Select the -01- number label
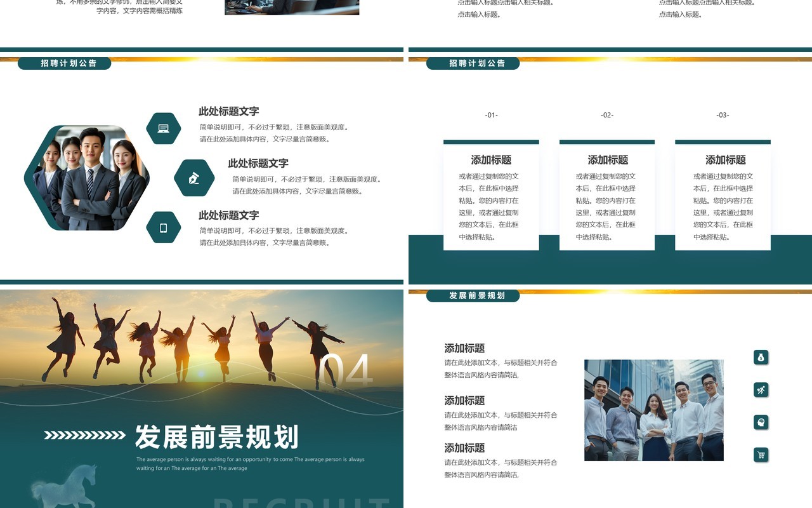The height and width of the screenshot is (508, 812). [492, 115]
